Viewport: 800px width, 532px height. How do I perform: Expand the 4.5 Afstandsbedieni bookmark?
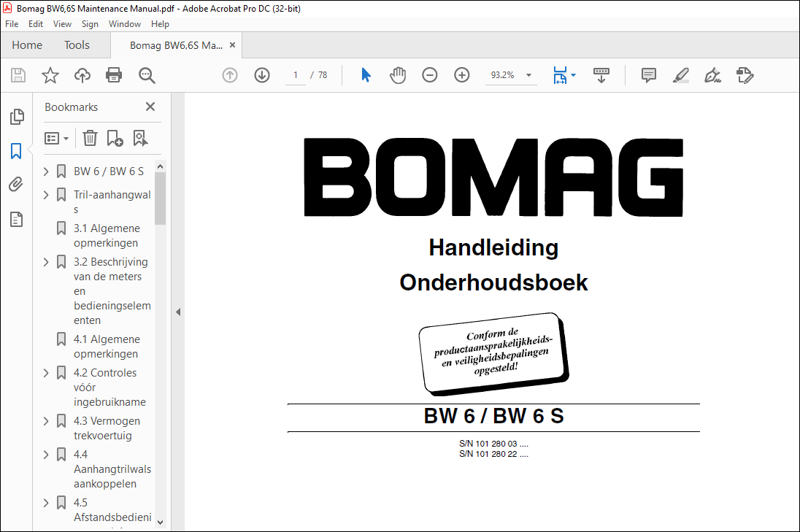pos(46,503)
